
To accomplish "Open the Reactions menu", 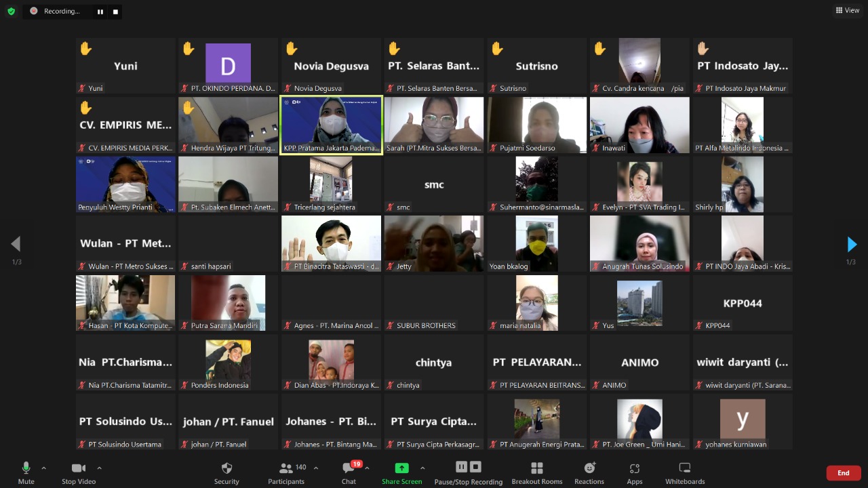I will [x=589, y=468].
